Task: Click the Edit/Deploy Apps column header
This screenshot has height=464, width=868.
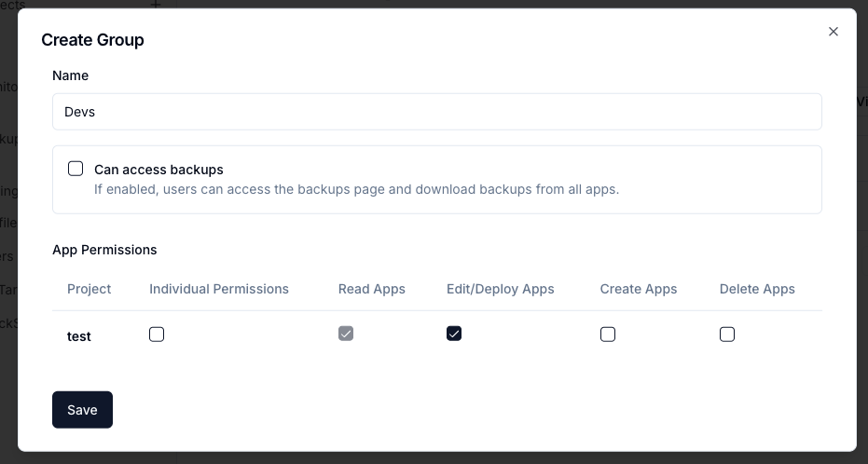Action: click(500, 289)
